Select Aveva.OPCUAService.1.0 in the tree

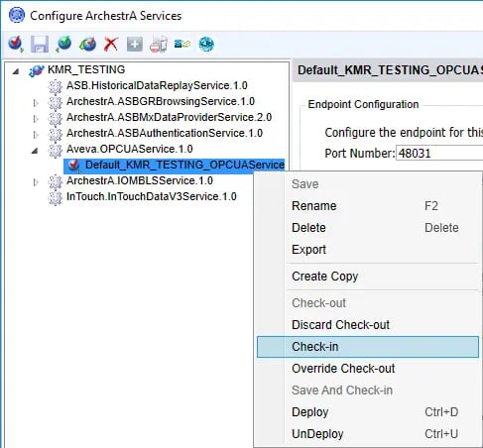pyautogui.click(x=130, y=149)
